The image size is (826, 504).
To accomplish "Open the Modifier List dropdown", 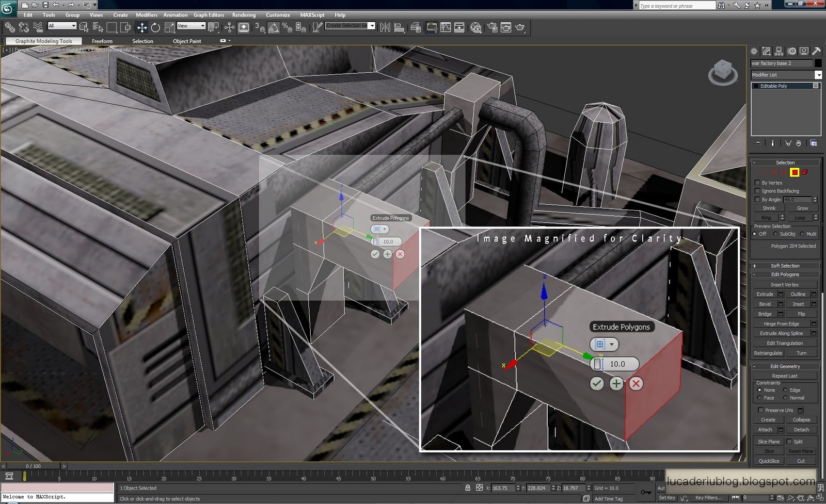I will 818,75.
